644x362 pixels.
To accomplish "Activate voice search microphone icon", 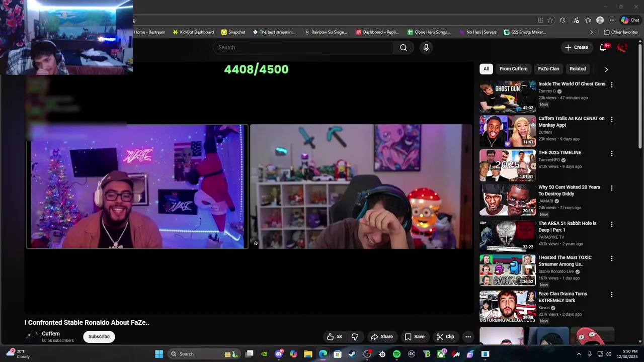I will 426,47.
